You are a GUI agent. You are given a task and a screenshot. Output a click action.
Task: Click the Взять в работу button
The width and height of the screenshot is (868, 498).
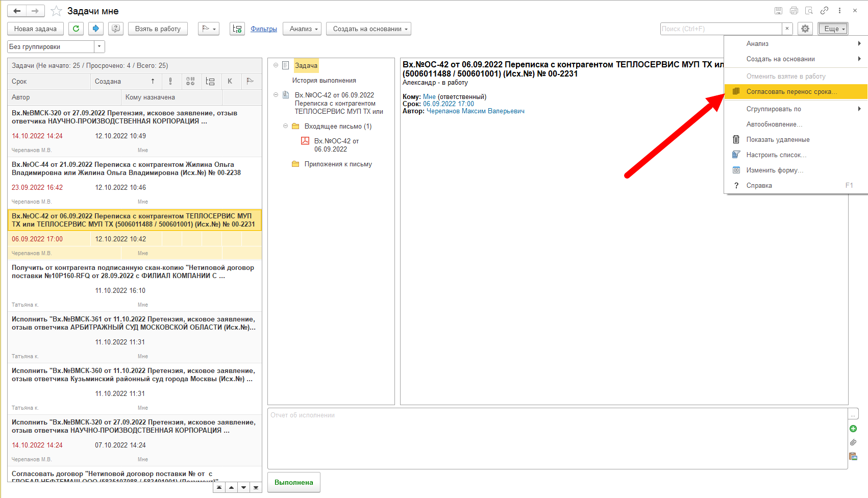tap(158, 29)
